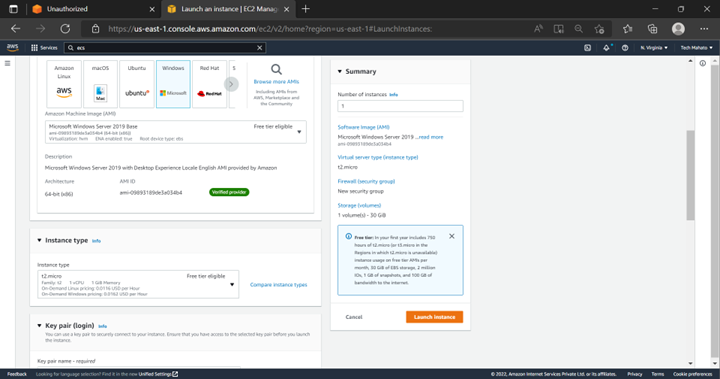Show more AMI tiles with arrow
Screen dimensions: 720x379
point(231,85)
